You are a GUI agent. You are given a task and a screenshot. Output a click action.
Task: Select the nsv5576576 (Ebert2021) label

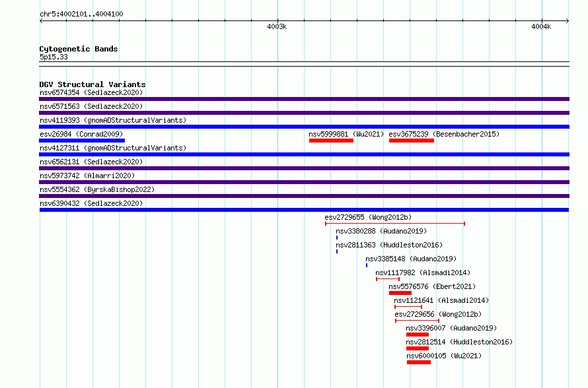(x=432, y=286)
